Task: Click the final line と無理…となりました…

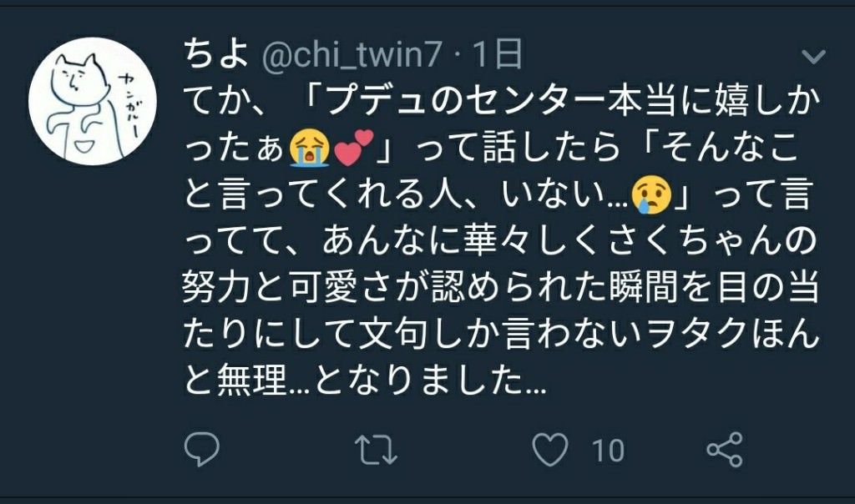Action: [x=364, y=381]
